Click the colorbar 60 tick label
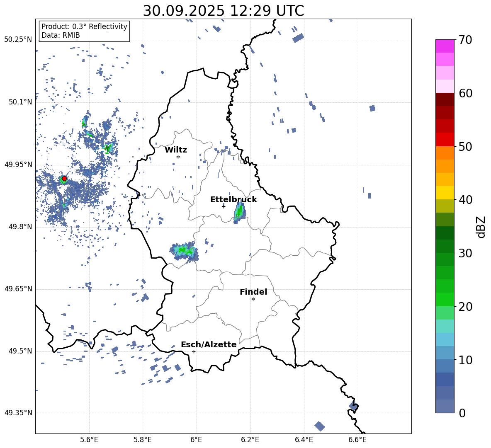The image size is (491, 448). tap(466, 93)
